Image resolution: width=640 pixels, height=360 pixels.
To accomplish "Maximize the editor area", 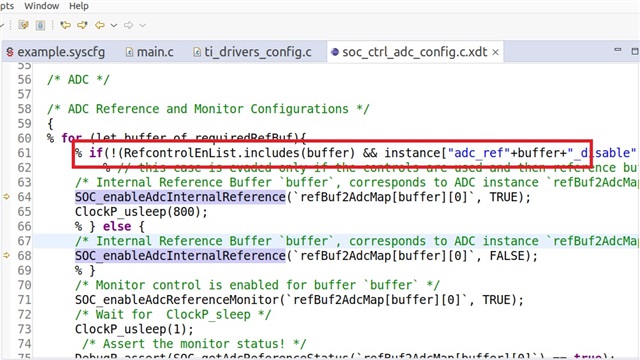I will (x=635, y=51).
